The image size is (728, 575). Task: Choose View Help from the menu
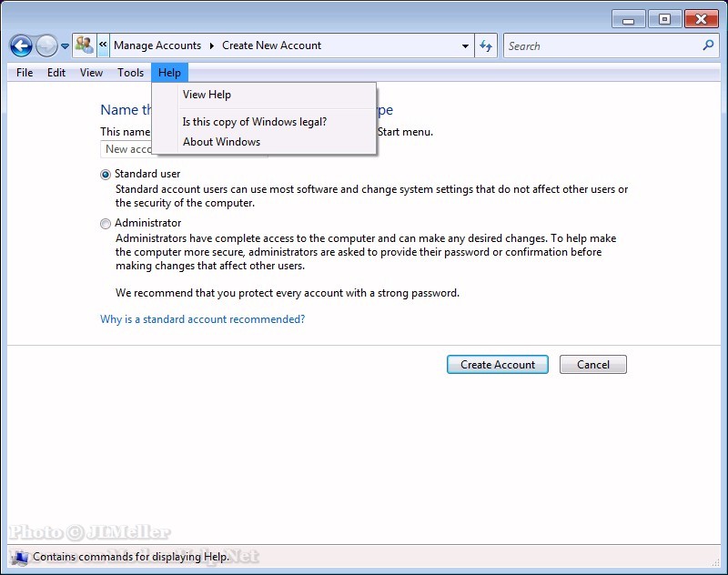click(264, 95)
